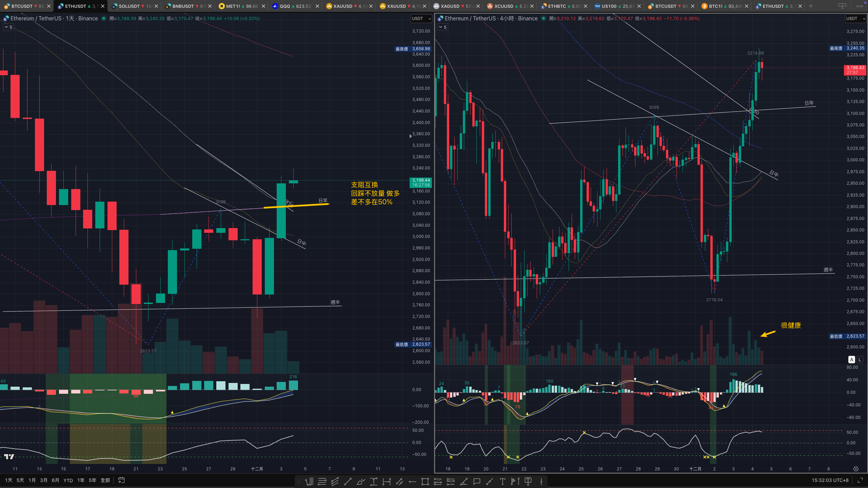Open the right chart USDT currency dropdown
The image size is (868, 488).
point(855,19)
